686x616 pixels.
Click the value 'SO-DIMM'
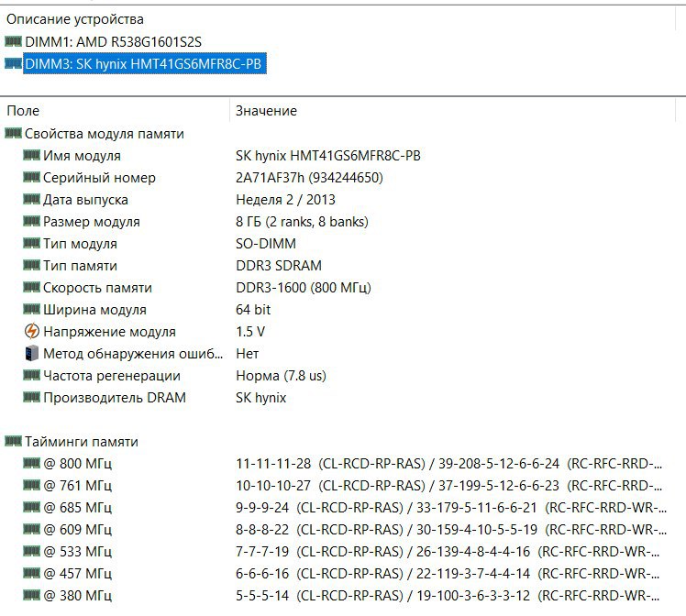click(x=266, y=244)
